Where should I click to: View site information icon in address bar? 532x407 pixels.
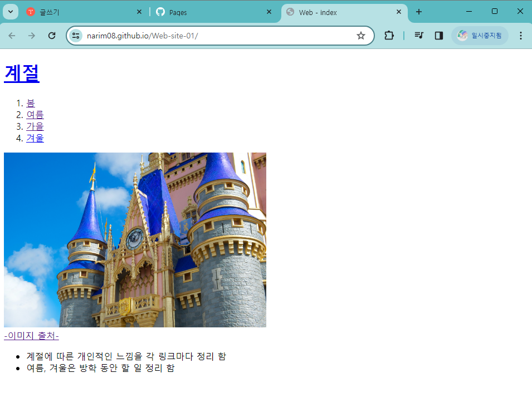point(76,36)
